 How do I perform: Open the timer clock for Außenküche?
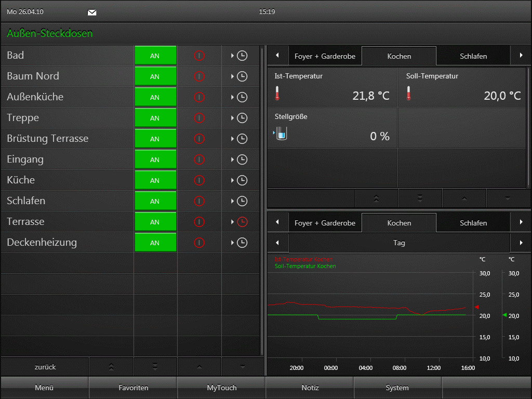[x=242, y=97]
